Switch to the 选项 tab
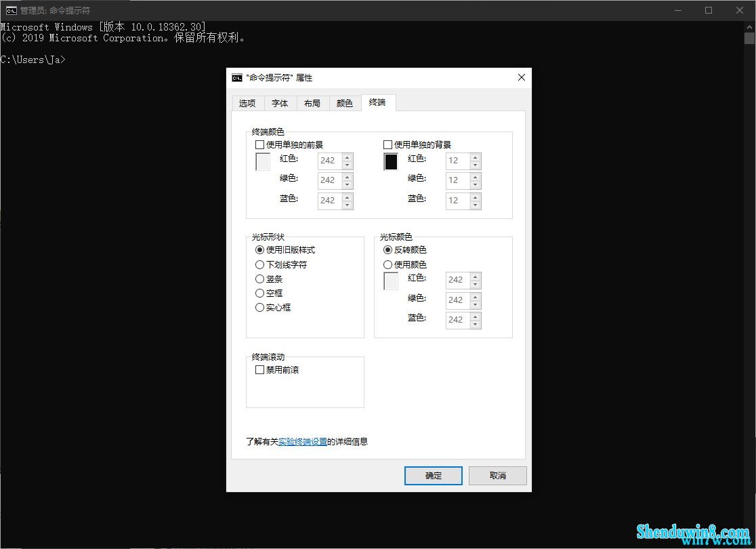756x549 pixels. pyautogui.click(x=247, y=103)
